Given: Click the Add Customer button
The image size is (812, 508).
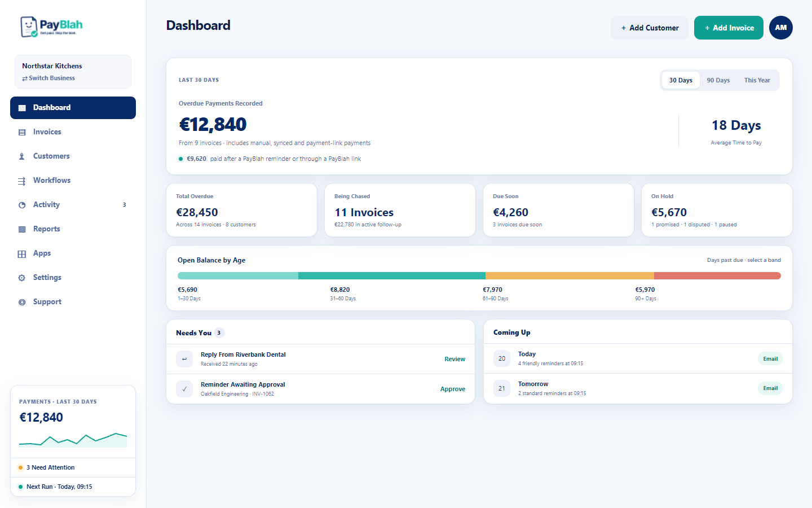Looking at the screenshot, I should pos(650,28).
